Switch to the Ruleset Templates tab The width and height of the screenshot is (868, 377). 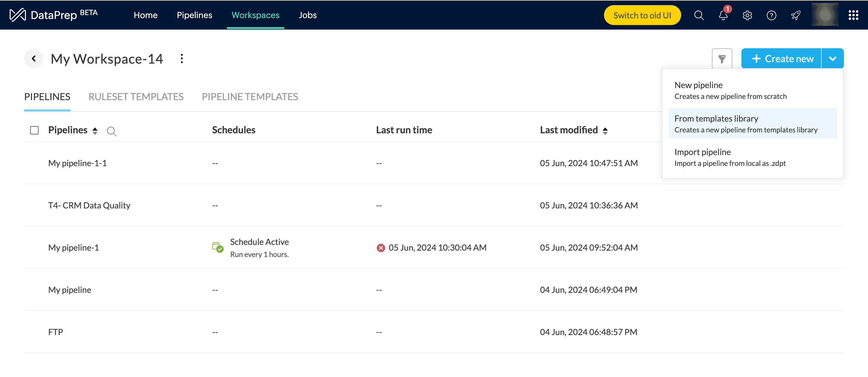coord(136,97)
